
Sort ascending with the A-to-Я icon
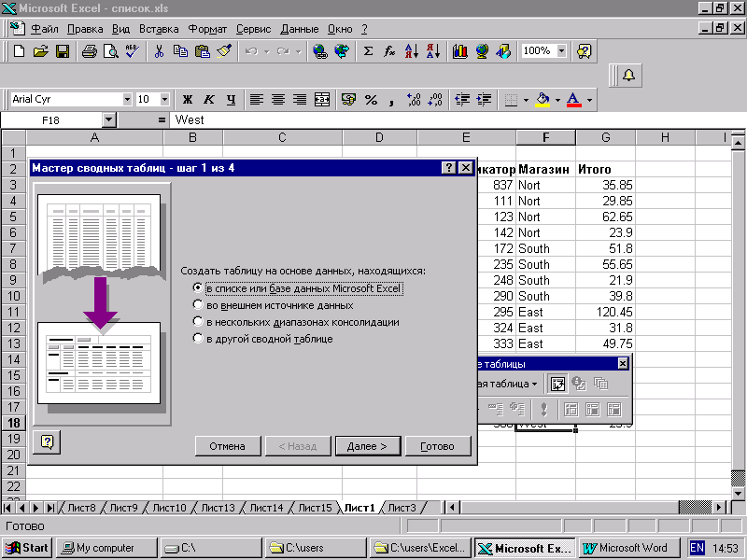point(411,51)
